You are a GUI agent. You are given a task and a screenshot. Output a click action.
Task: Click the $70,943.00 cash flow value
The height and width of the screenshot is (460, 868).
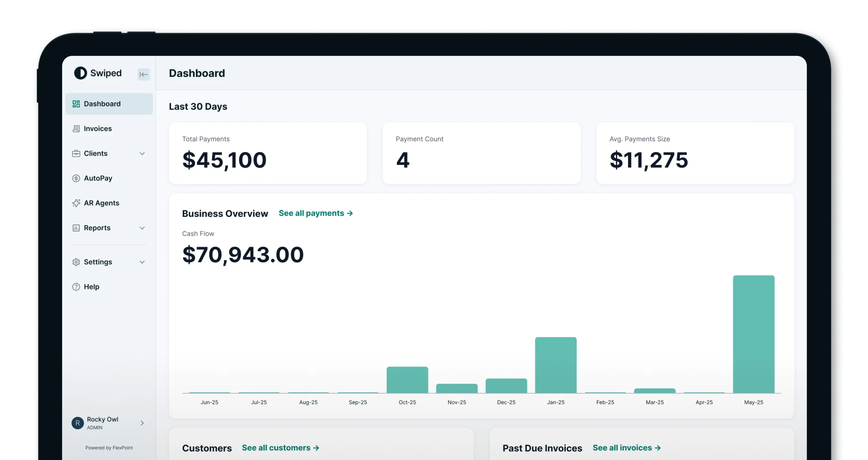point(243,255)
